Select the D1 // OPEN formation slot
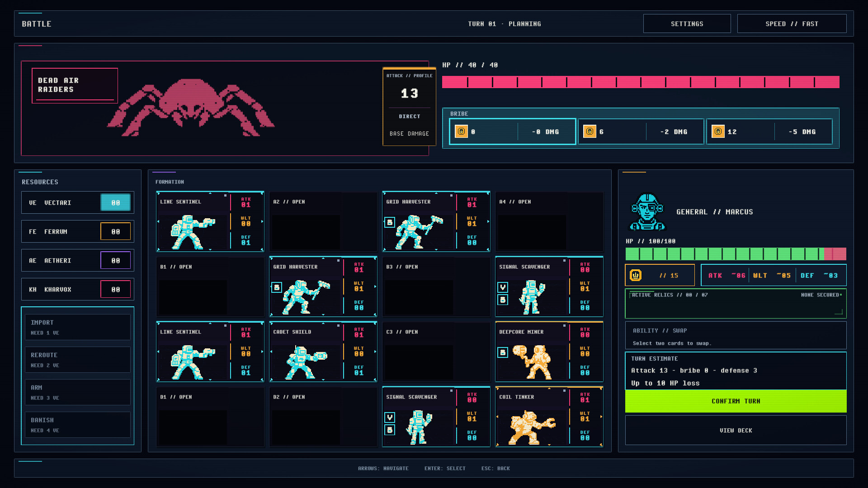 coord(210,417)
